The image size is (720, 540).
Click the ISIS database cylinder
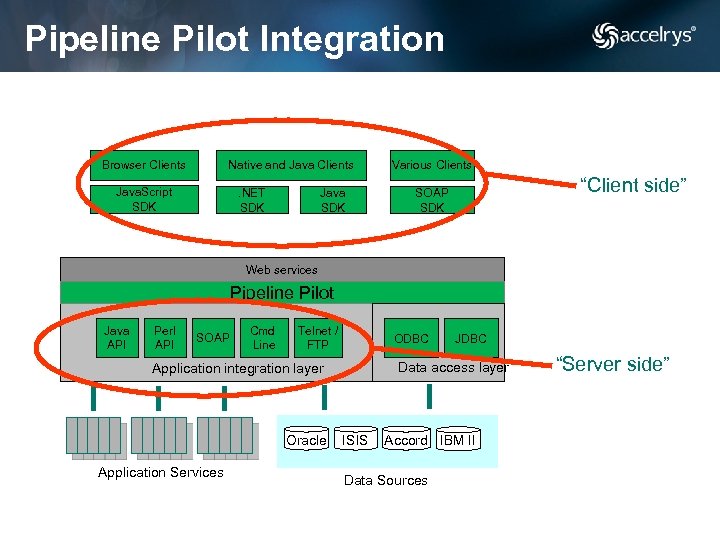coord(355,439)
